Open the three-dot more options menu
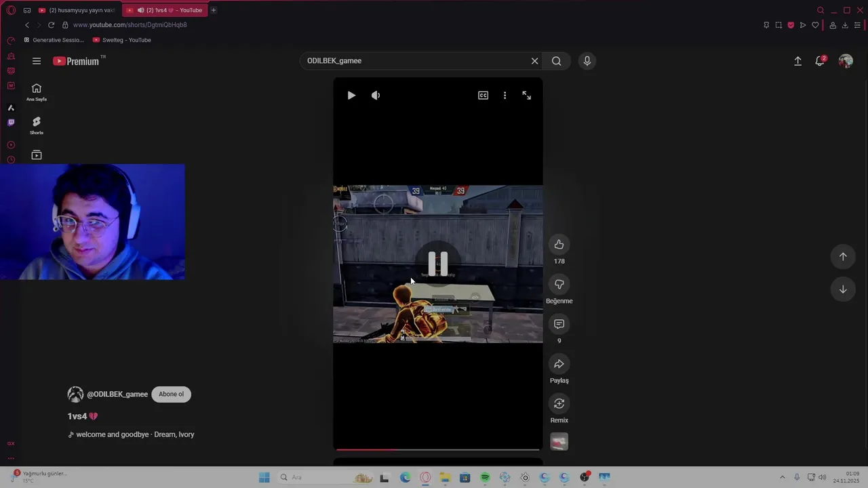 pyautogui.click(x=505, y=96)
